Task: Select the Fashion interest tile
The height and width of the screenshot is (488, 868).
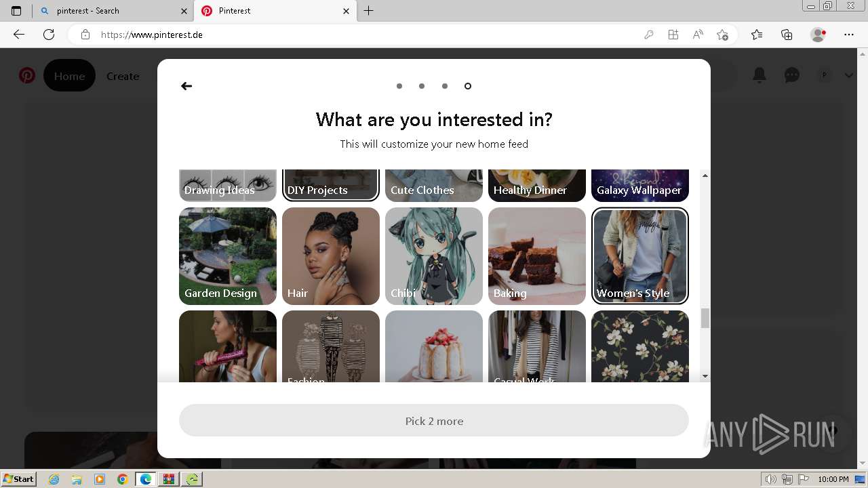Action: click(331, 346)
